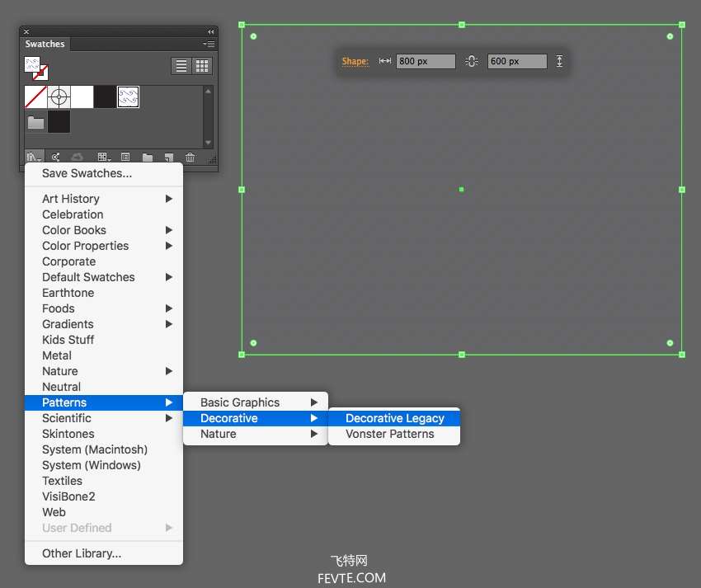Open Nature under the Patterns submenu
The width and height of the screenshot is (701, 588).
pyautogui.click(x=256, y=434)
